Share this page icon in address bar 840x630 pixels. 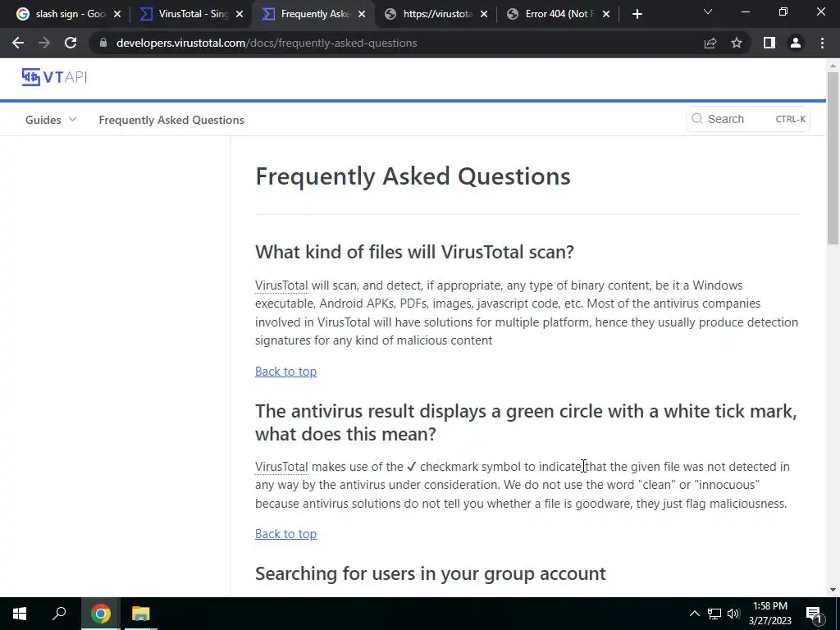pos(710,43)
